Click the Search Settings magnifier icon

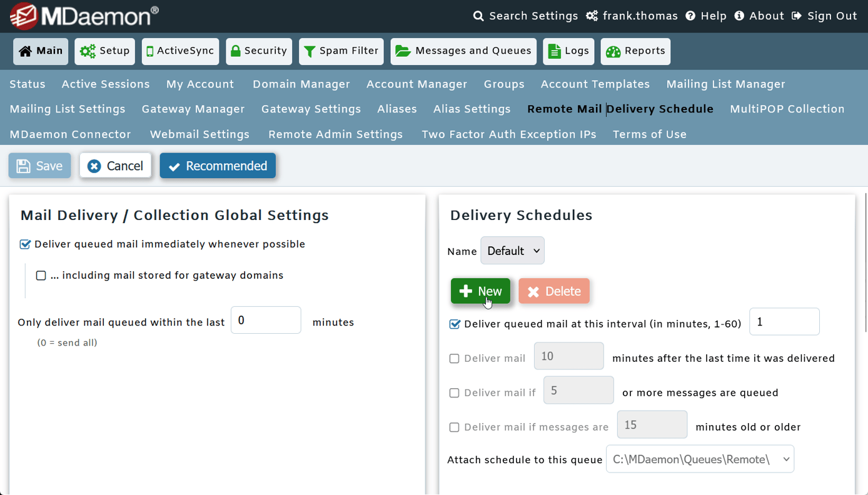pyautogui.click(x=478, y=16)
